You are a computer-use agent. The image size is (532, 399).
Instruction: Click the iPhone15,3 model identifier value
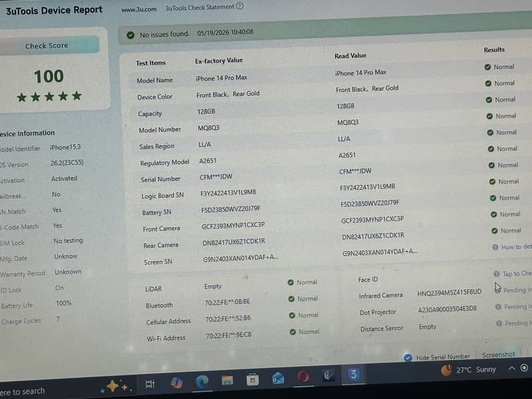pyautogui.click(x=65, y=147)
